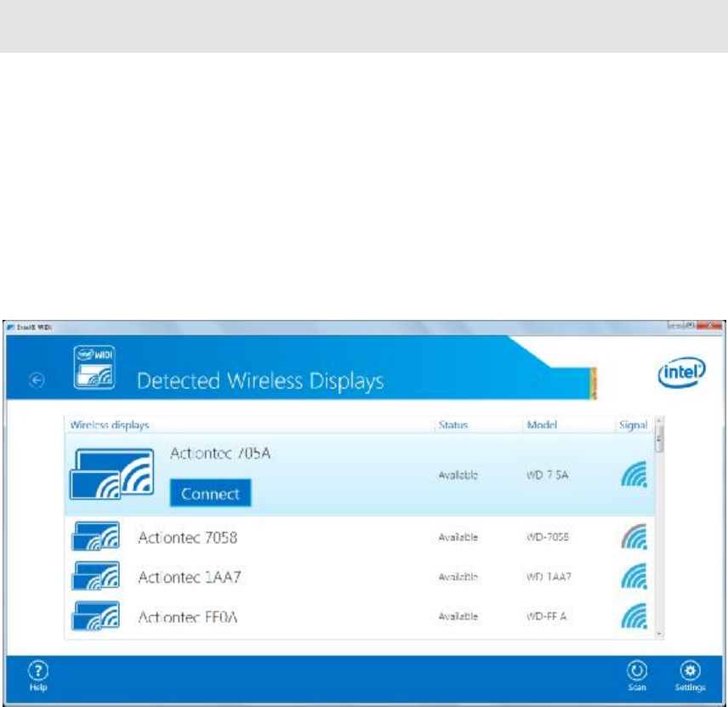Click the Actiontec FF0A display icon
Screen dimensions: 728x707
click(x=95, y=616)
